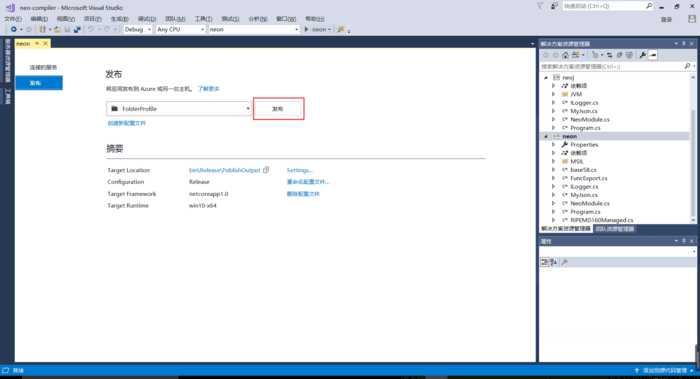The image size is (700, 379).
Task: Undo last action in main toolbar
Action: click(91, 29)
